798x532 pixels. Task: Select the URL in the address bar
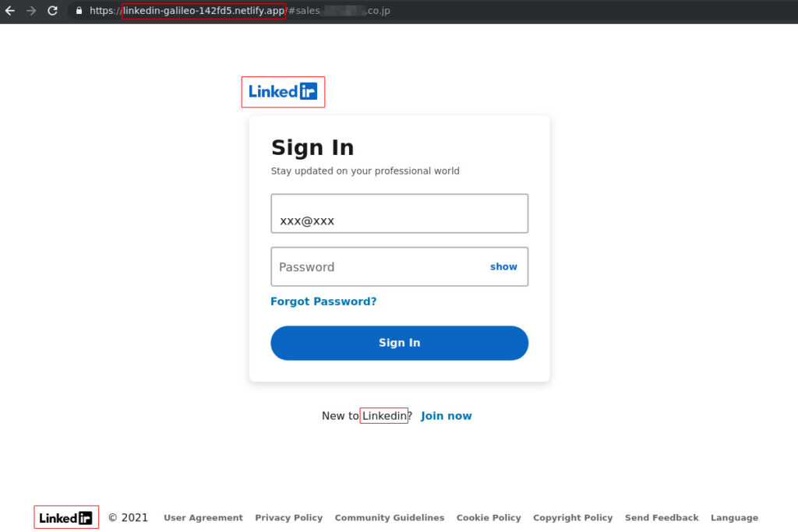click(x=240, y=11)
